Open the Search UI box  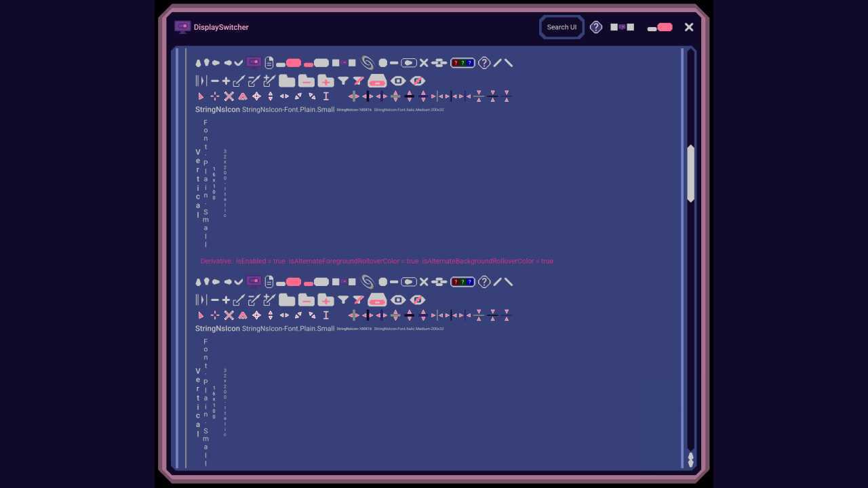tap(561, 27)
